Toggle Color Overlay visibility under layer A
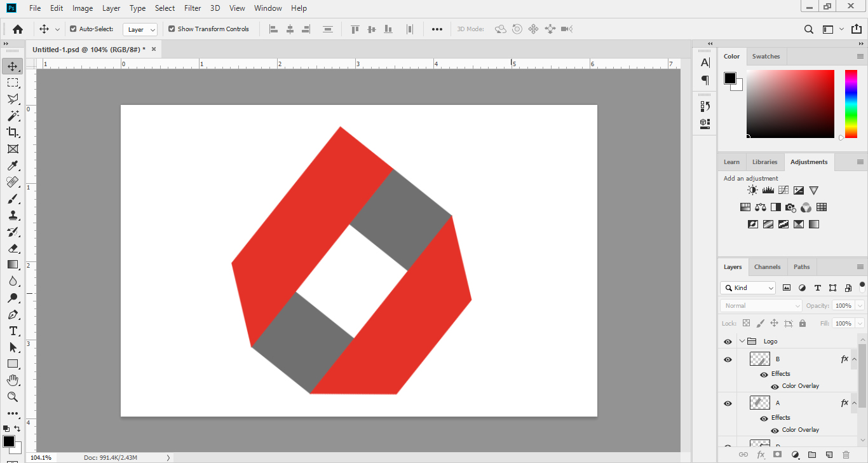The height and width of the screenshot is (463, 868). tap(775, 431)
